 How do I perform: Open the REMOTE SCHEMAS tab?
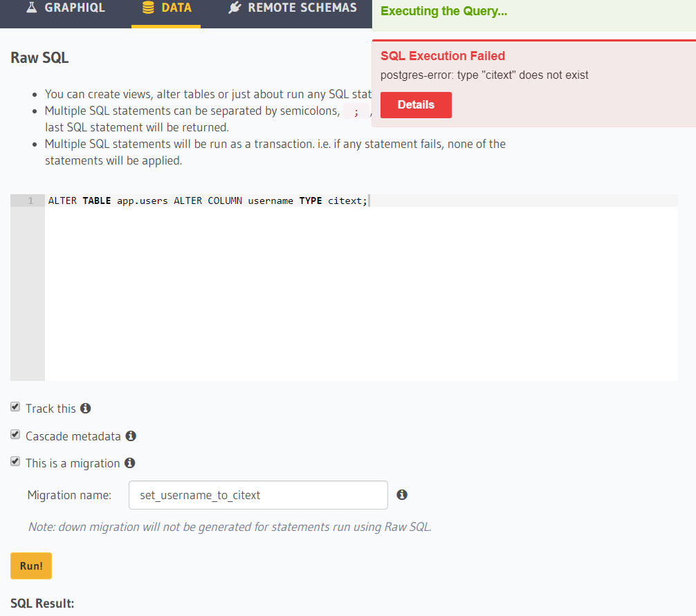tap(291, 8)
